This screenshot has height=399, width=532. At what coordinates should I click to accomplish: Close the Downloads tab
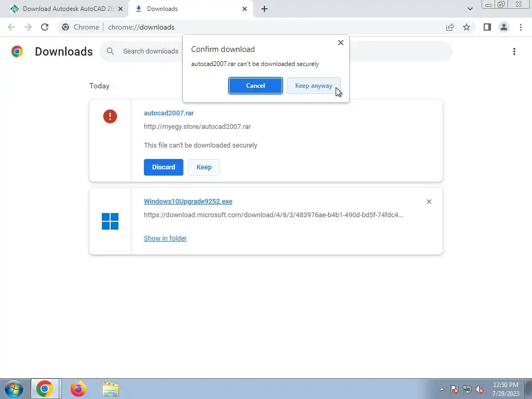[x=245, y=9]
